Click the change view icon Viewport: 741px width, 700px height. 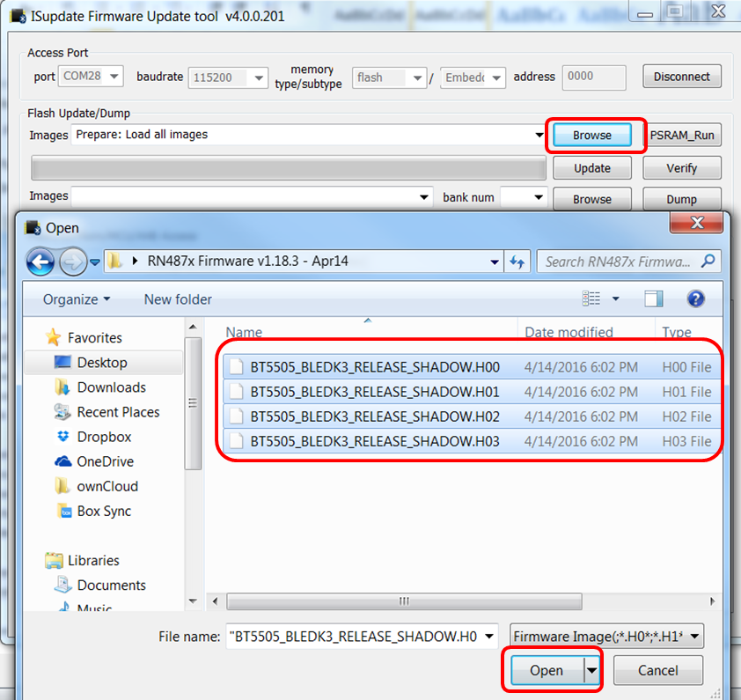point(592,299)
